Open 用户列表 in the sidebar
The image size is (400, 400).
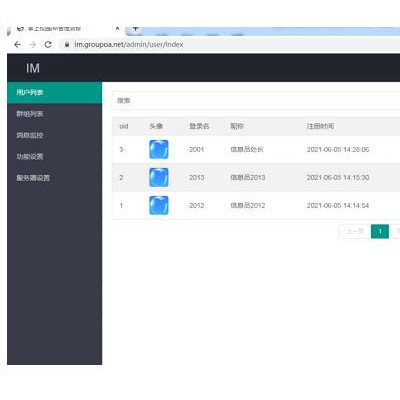(x=55, y=93)
